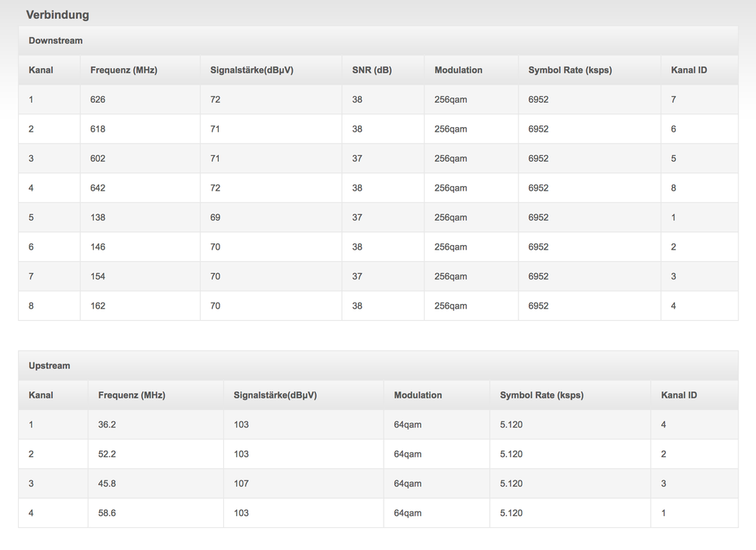The width and height of the screenshot is (756, 550).
Task: Click Kanal ID 5 in 602 MHz row
Action: pyautogui.click(x=674, y=158)
